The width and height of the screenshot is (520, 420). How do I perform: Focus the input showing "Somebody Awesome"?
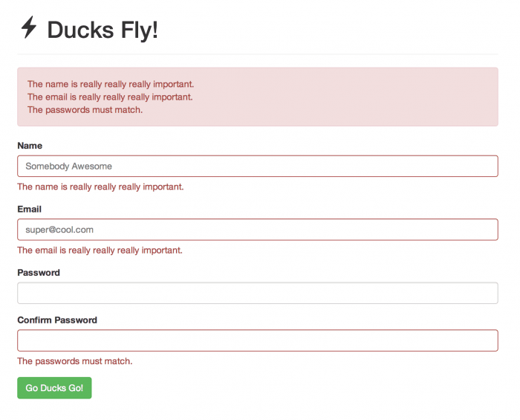coord(257,166)
